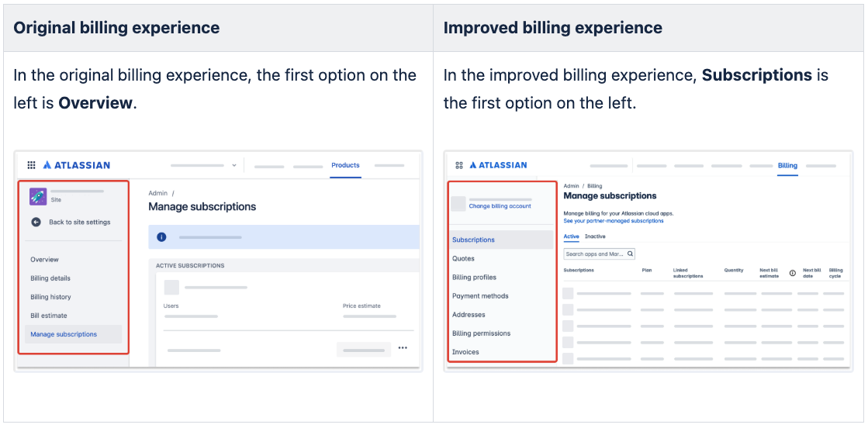Select Billing history in the sidebar
The height and width of the screenshot is (428, 868).
click(x=51, y=297)
